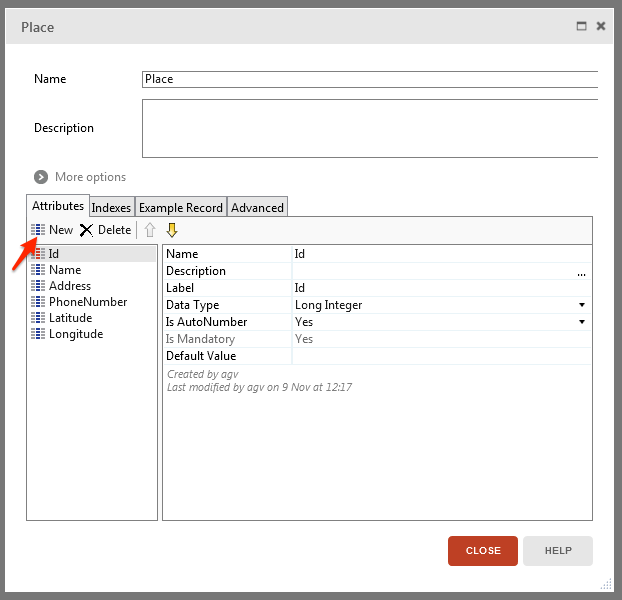Image resolution: width=622 pixels, height=600 pixels.
Task: Click the Is Mandatory property label
Action: [200, 339]
